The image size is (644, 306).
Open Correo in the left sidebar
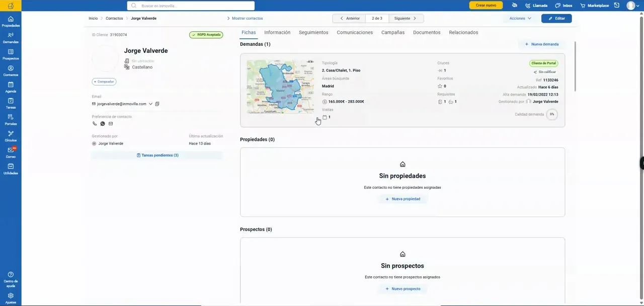11,152
